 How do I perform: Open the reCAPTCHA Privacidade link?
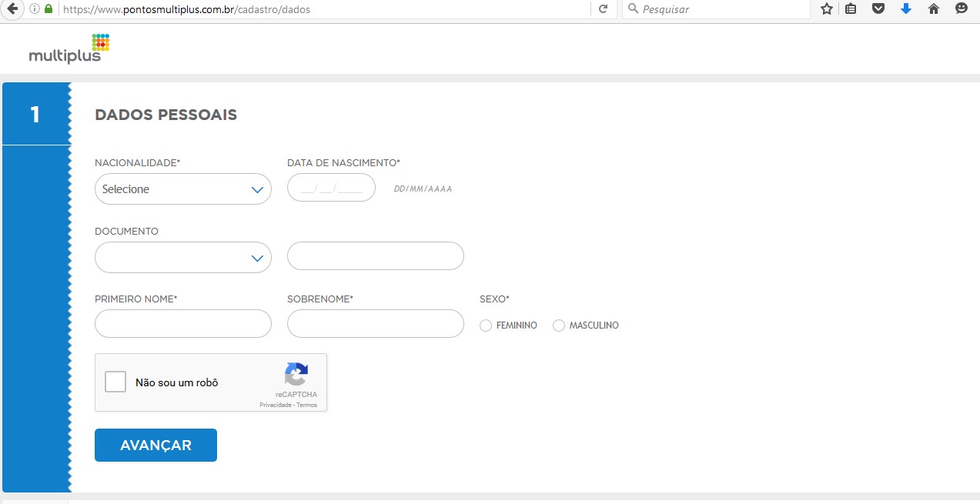click(275, 405)
